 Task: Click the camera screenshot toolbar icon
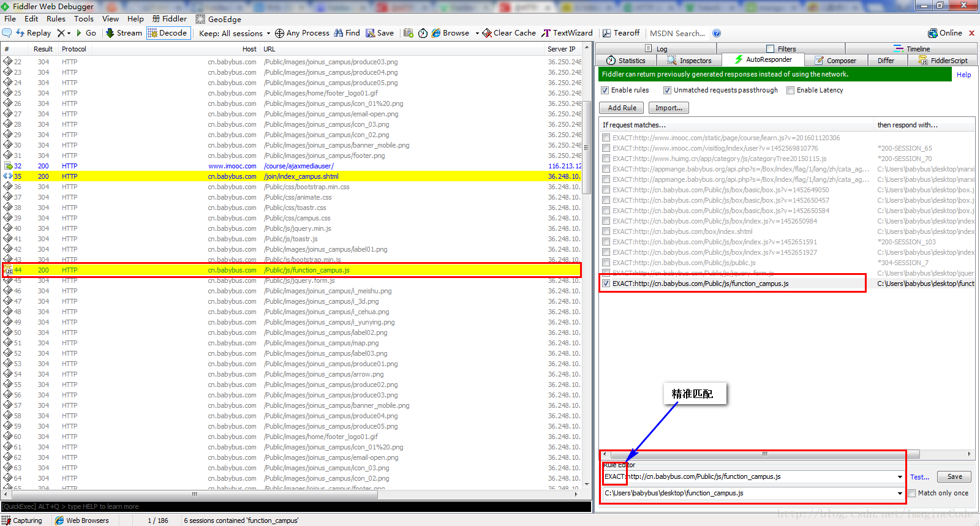[x=409, y=33]
